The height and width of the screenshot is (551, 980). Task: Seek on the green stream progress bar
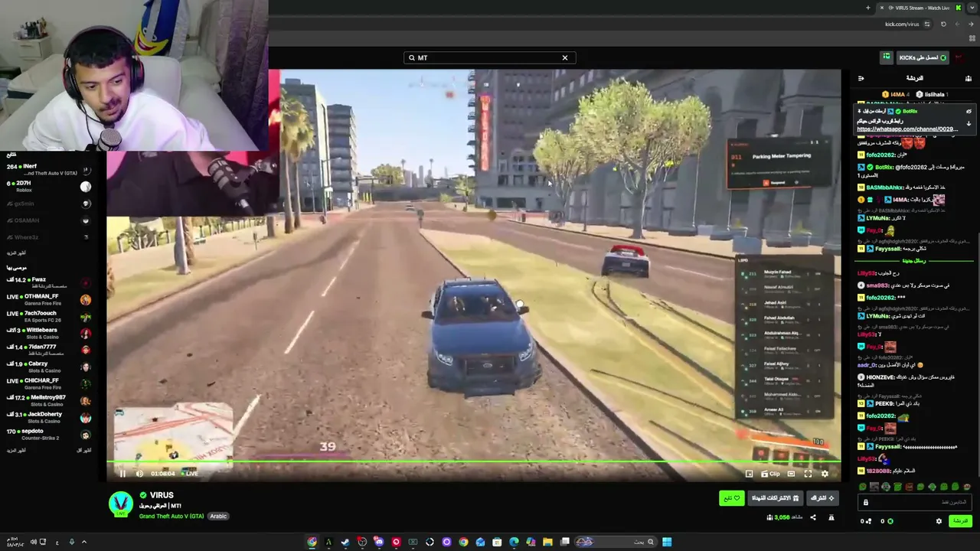[475, 461]
